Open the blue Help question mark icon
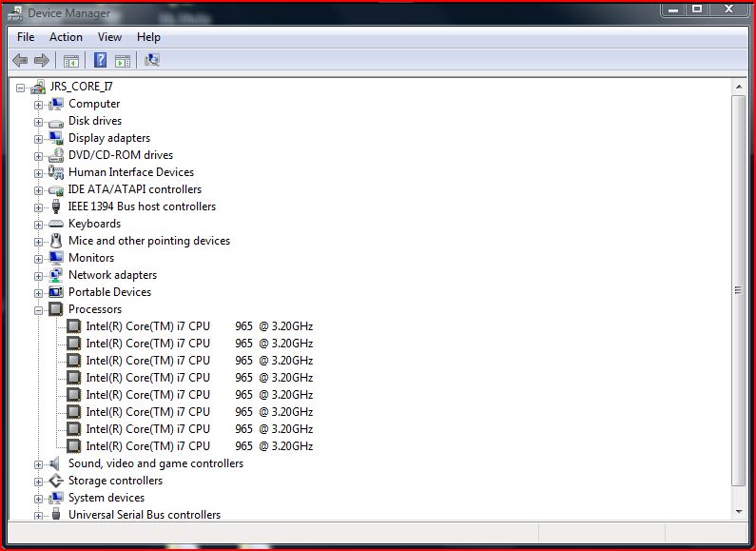 (100, 60)
